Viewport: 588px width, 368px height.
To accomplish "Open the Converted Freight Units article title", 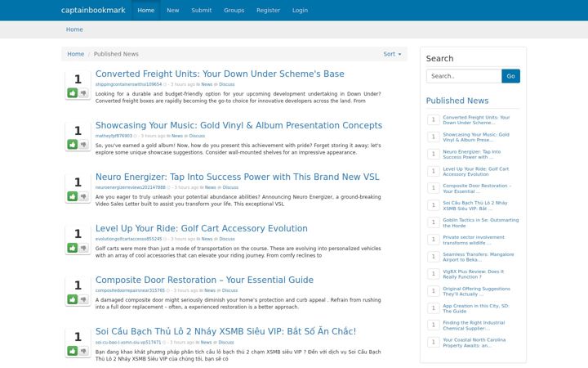I will pyautogui.click(x=220, y=74).
